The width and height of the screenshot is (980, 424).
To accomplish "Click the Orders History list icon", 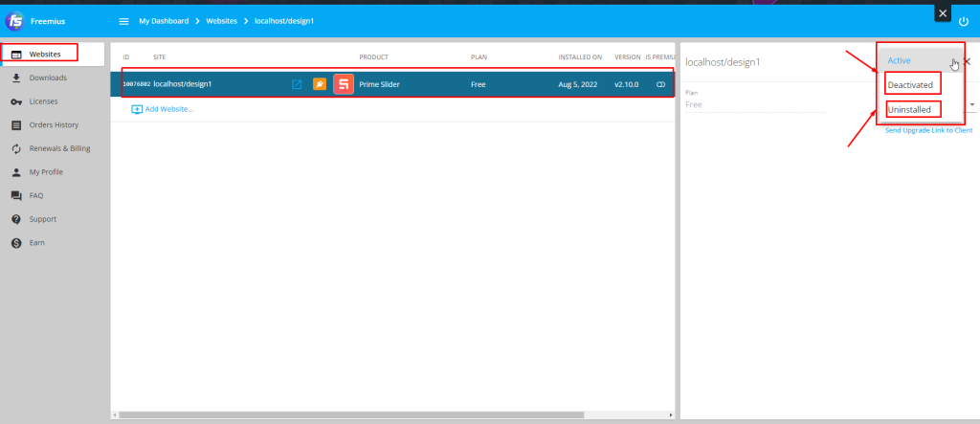I will pos(17,125).
